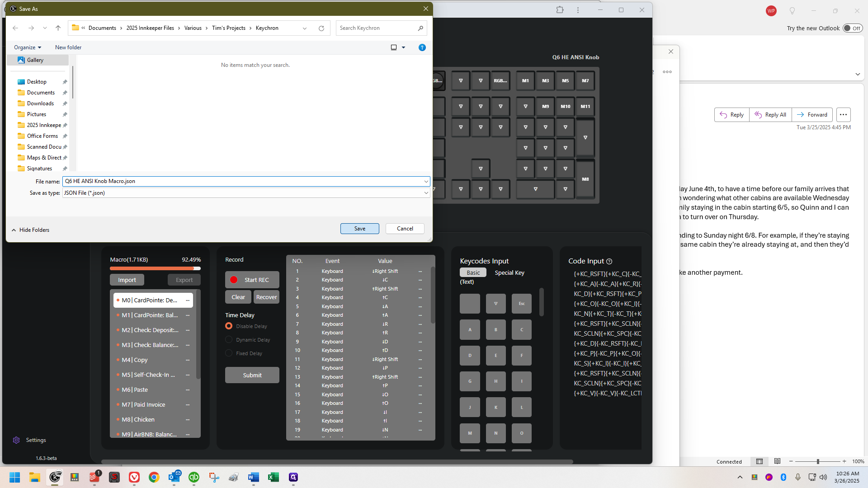Click Reply in Outlook message
This screenshot has width=868, height=488.
pyautogui.click(x=732, y=115)
